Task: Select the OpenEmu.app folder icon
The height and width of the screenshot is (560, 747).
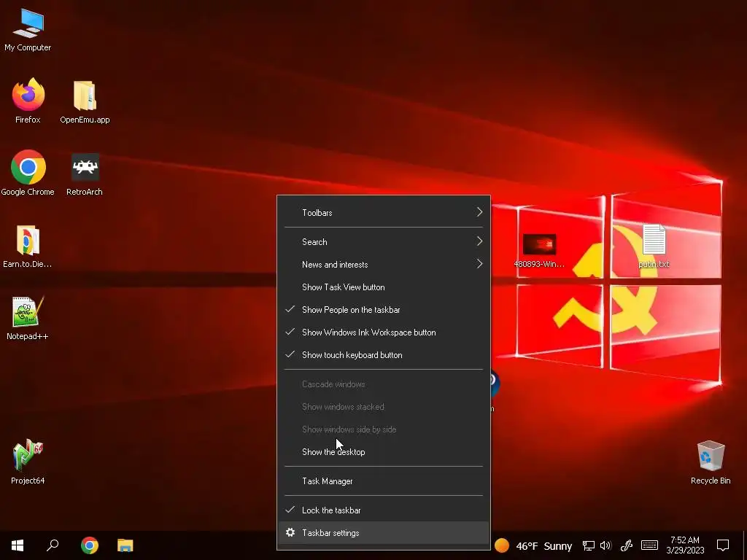Action: click(85, 101)
